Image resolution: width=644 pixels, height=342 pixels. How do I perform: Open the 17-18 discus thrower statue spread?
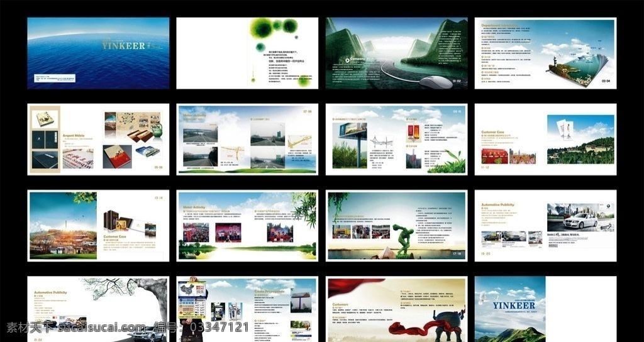coord(396,226)
